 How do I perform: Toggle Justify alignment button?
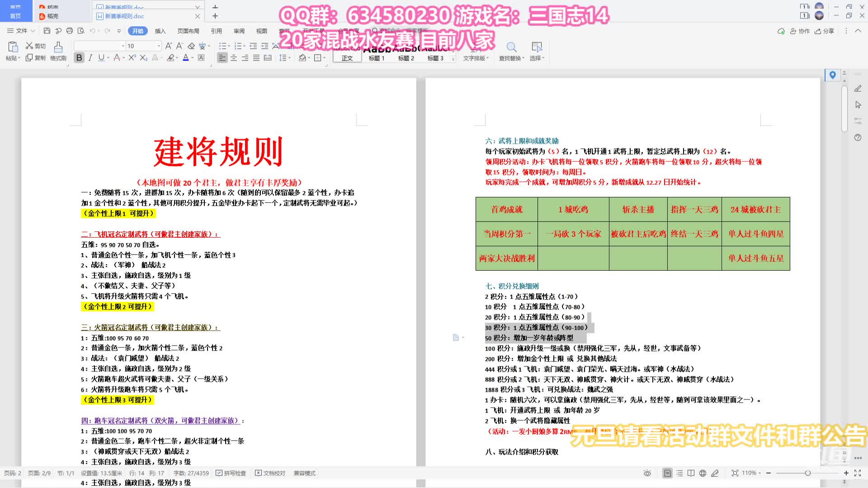coord(256,57)
